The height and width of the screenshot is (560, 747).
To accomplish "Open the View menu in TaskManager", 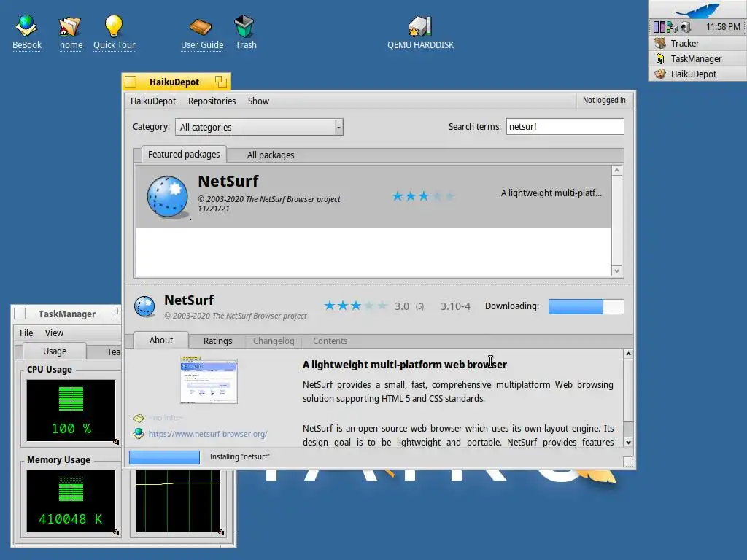I will point(54,332).
